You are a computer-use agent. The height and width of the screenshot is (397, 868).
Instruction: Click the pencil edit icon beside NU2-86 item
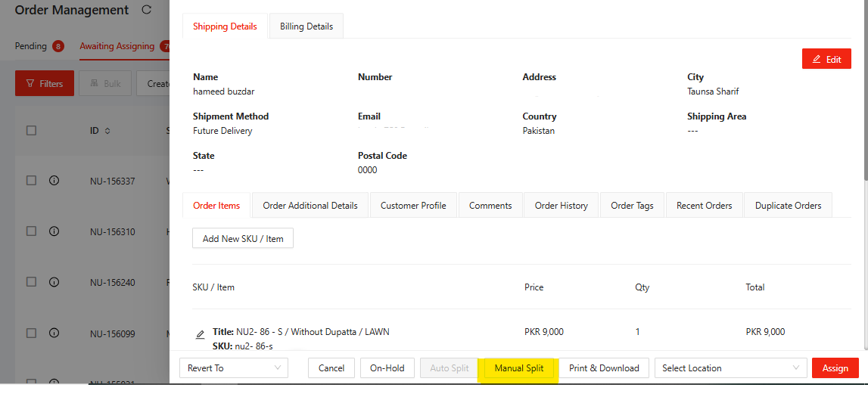click(x=200, y=334)
